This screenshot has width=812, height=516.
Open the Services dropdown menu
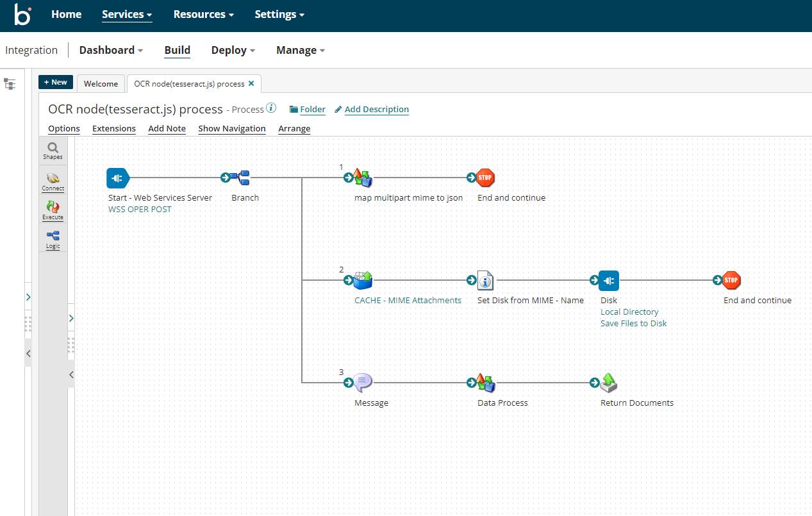[x=126, y=14]
